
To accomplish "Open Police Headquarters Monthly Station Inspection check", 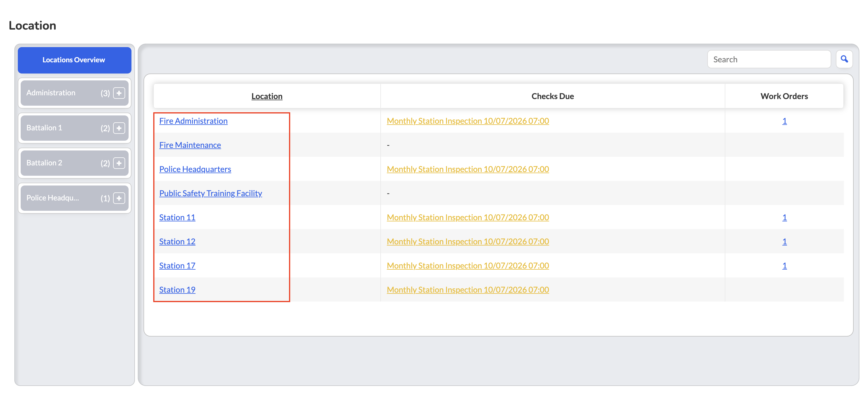I will point(468,169).
